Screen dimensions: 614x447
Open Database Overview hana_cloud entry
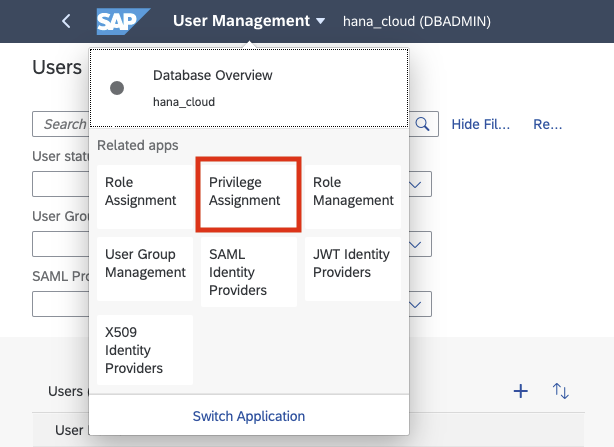[x=249, y=88]
